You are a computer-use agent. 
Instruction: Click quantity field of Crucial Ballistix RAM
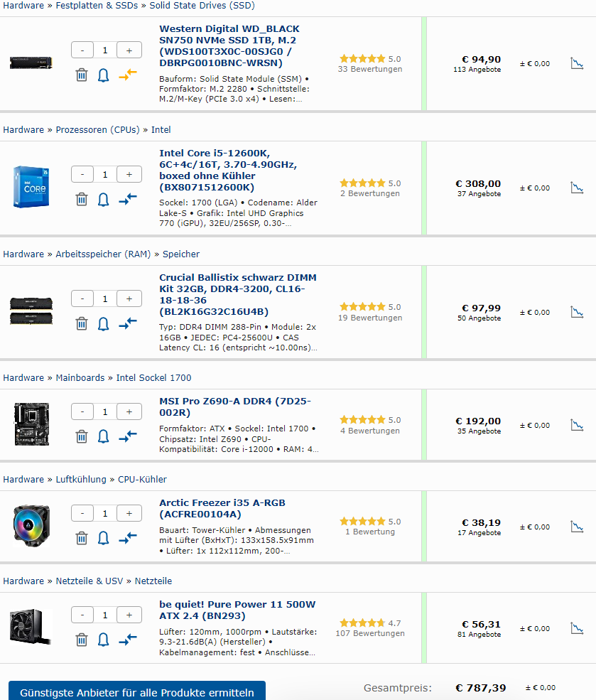105,298
